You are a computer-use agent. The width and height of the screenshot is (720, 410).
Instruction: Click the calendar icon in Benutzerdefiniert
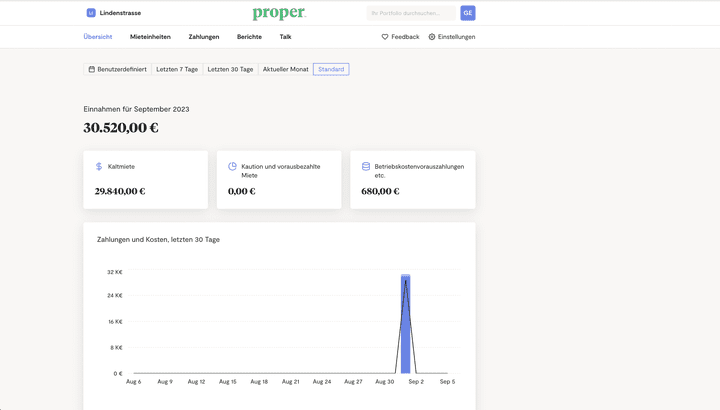coord(92,69)
